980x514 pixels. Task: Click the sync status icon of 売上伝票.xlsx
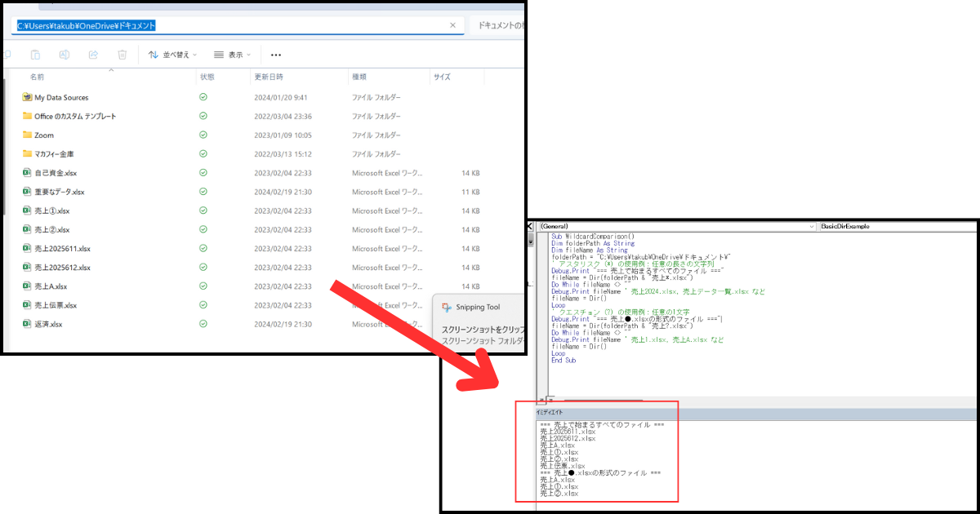click(x=203, y=305)
